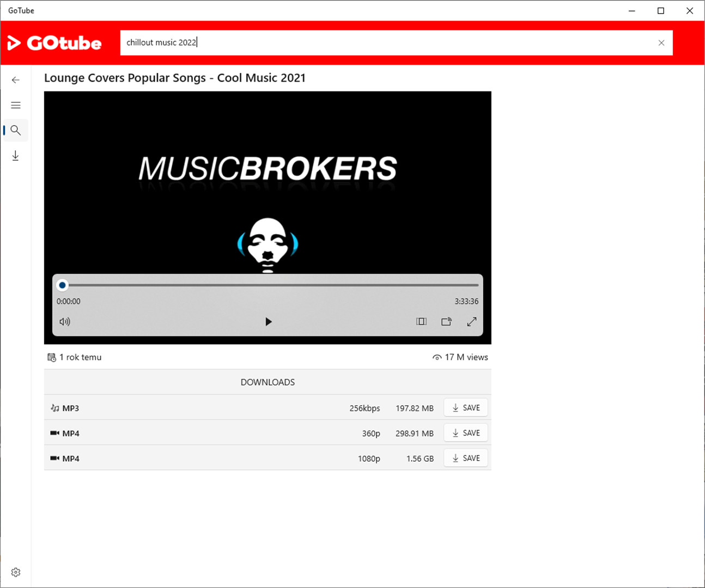
Task: Click the 3:33:36 duration label
Action: 466,301
